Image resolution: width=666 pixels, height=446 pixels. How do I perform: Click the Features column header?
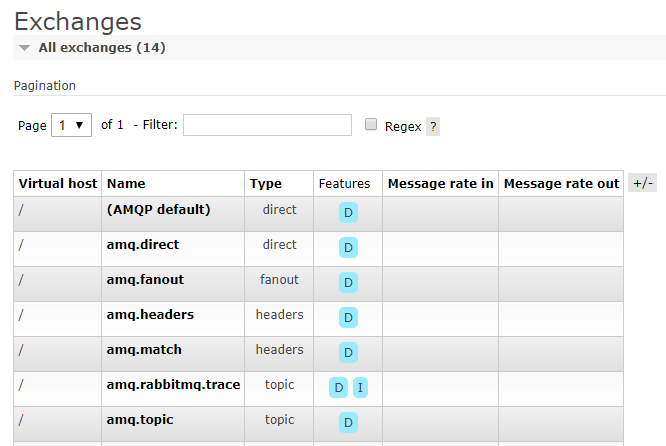tap(344, 183)
